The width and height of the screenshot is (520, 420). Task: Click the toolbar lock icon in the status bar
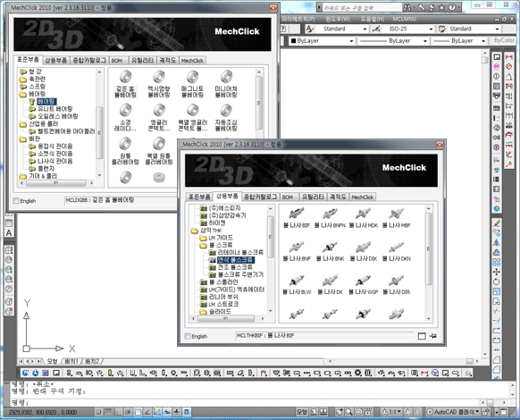point(486,412)
